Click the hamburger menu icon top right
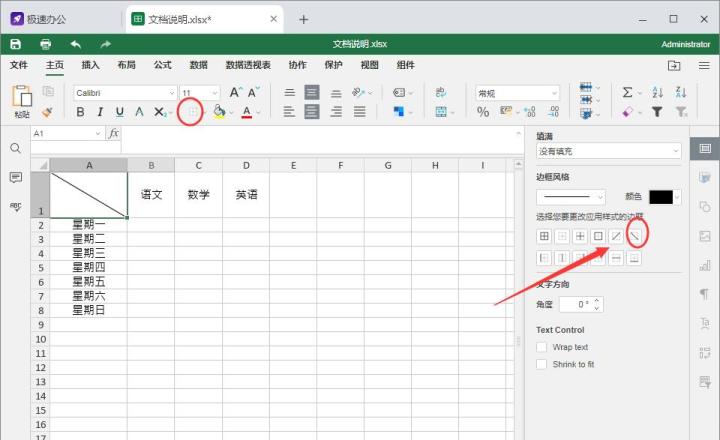This screenshot has width=720, height=440. pyautogui.click(x=704, y=66)
